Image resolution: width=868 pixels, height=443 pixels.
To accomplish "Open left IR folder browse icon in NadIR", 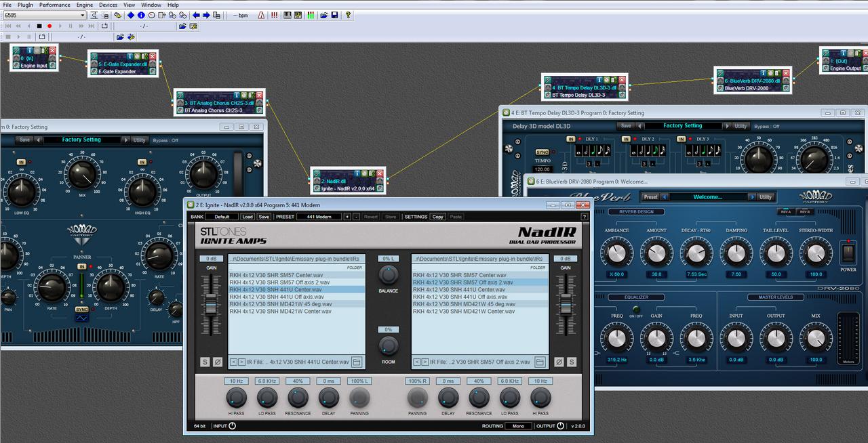I will [357, 362].
